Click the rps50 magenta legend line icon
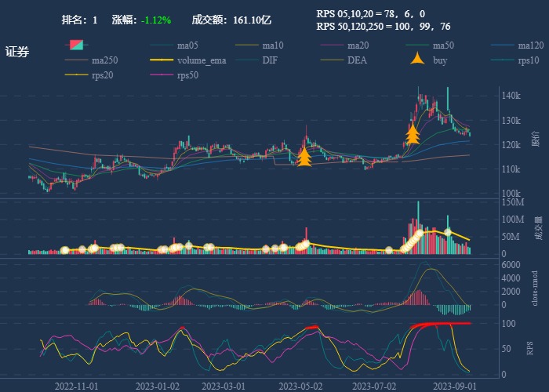 coord(161,75)
